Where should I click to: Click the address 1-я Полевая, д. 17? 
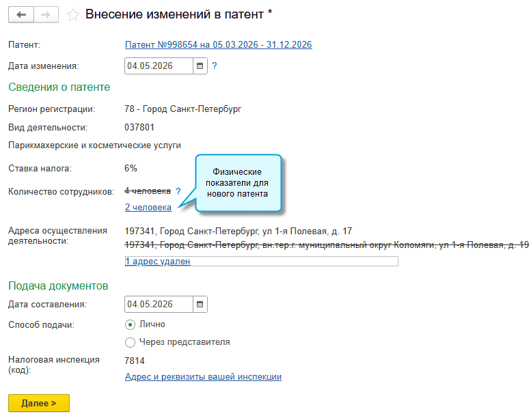[x=239, y=232]
